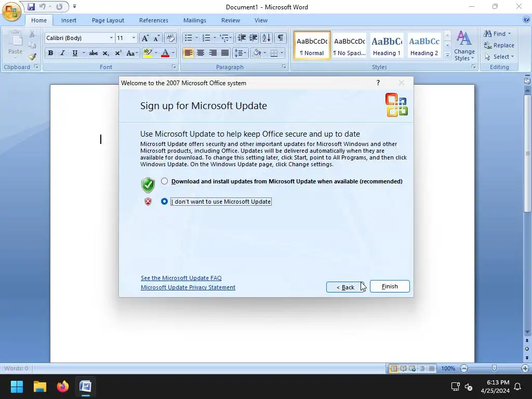Open font name combo box arrow
Viewport: 532px width, 399px height.
(111, 38)
